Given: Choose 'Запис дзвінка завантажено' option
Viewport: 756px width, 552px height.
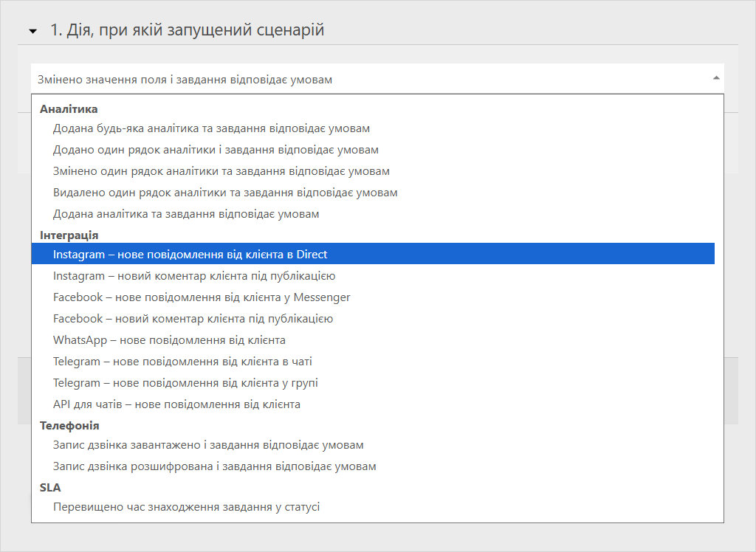Looking at the screenshot, I should pos(208,445).
